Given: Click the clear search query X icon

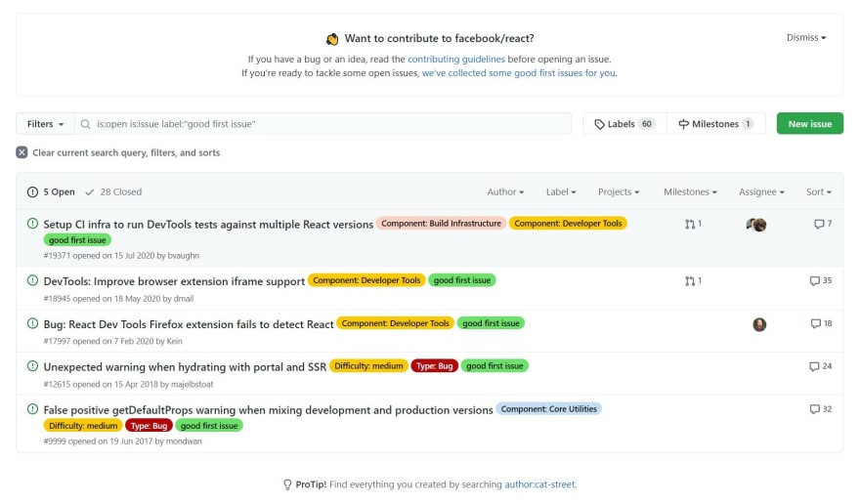Looking at the screenshot, I should coord(21,152).
